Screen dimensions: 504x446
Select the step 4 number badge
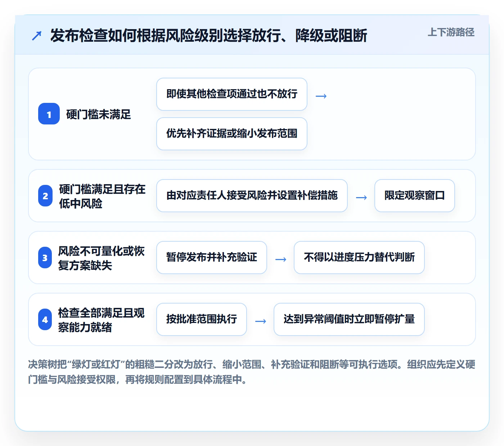pyautogui.click(x=45, y=319)
